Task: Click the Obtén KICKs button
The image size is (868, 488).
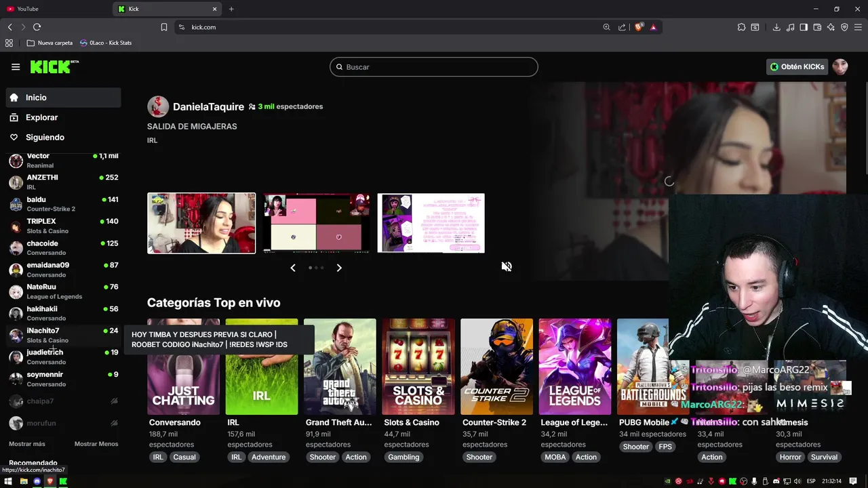Action: coord(797,66)
